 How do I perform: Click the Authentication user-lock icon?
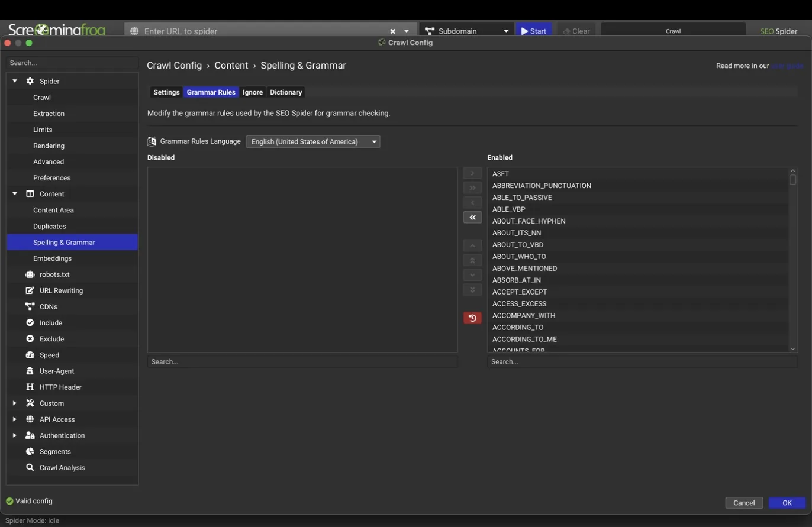coord(30,435)
